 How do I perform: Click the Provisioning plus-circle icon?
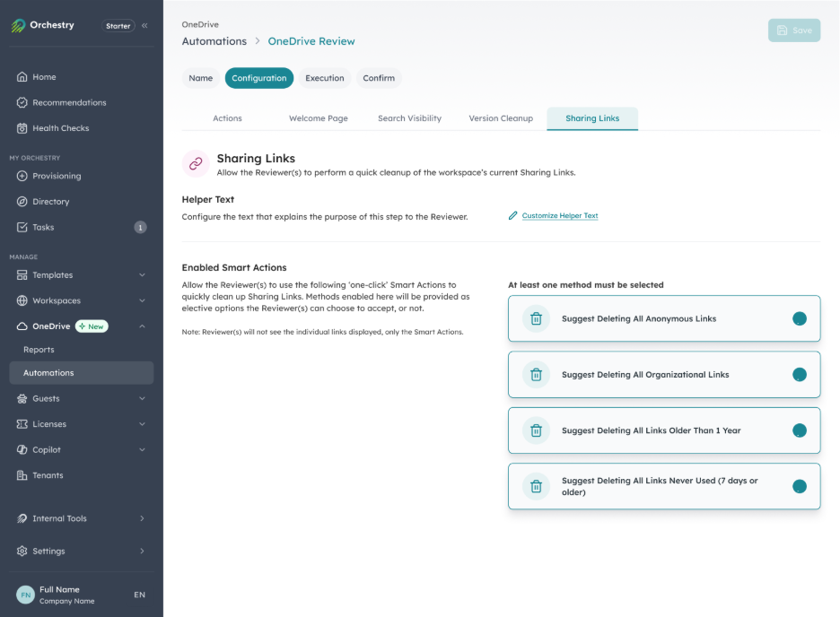[x=22, y=176]
